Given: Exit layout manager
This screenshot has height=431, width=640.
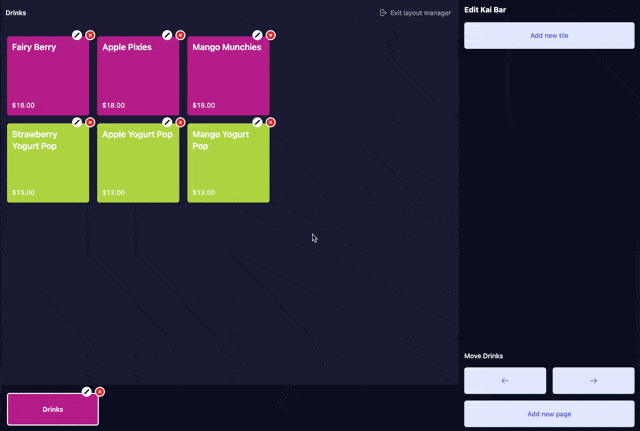Looking at the screenshot, I should tap(415, 13).
